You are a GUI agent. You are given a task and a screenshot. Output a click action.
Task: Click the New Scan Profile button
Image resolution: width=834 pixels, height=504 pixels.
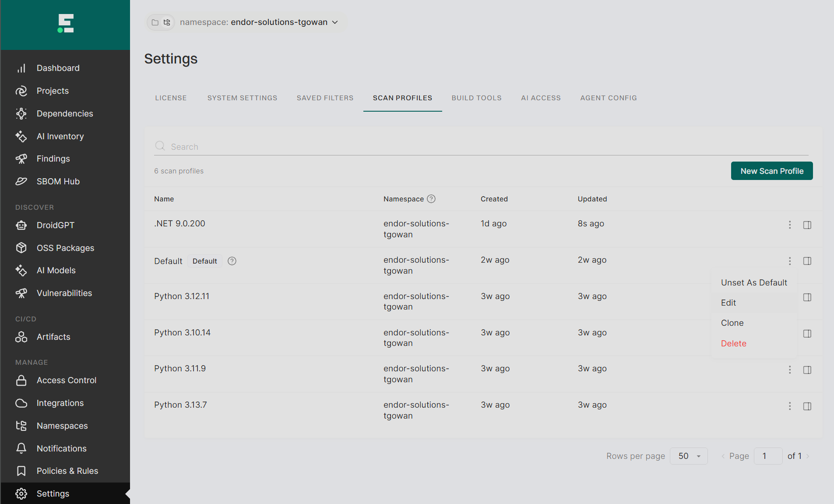tap(772, 171)
